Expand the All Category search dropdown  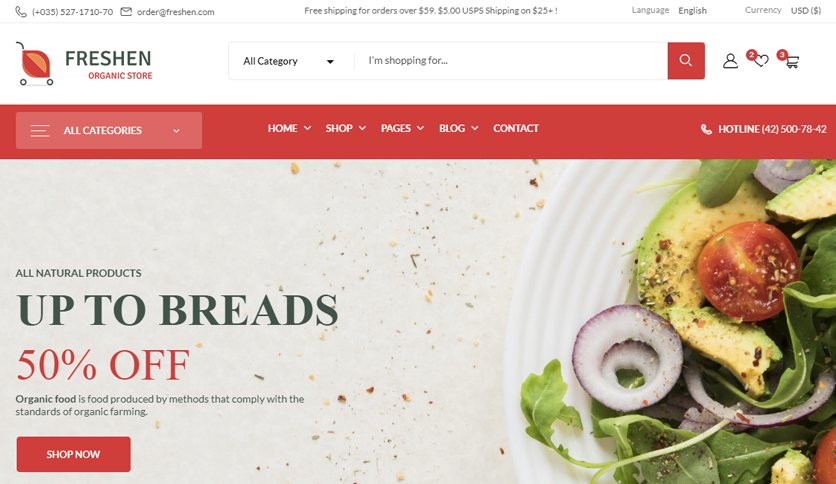(x=288, y=61)
